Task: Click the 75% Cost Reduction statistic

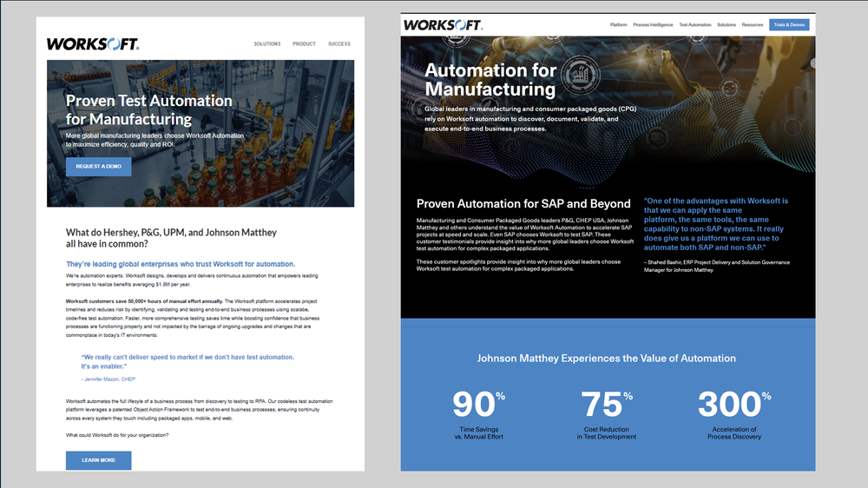Action: (x=607, y=414)
